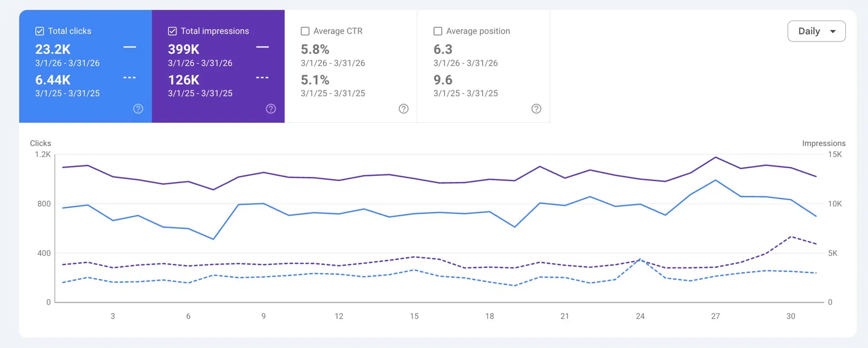Click day 27 on the x-axis
Screen dimensions: 868x348
click(715, 316)
